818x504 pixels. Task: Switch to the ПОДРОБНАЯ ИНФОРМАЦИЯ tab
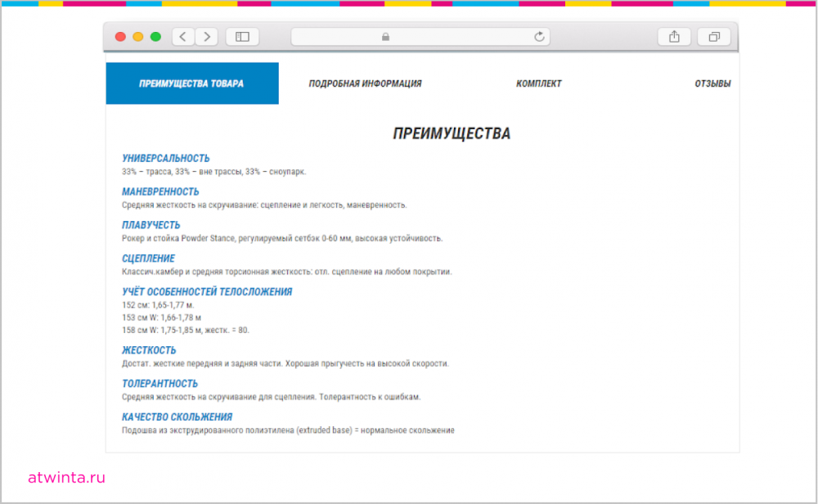tap(365, 83)
